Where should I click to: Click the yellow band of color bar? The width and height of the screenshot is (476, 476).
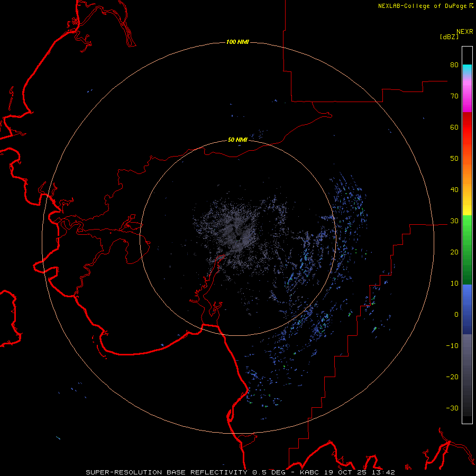467,210
